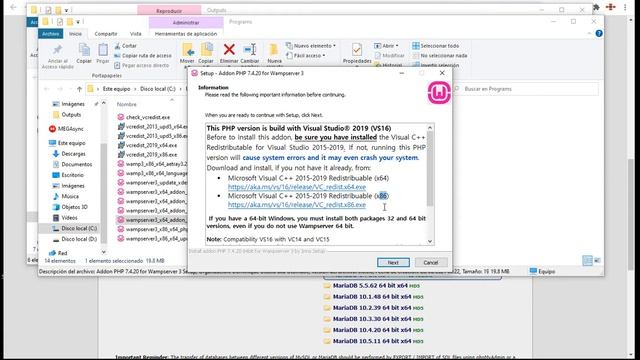
Task: Click Copiar ruta de acceso
Action: [143, 56]
